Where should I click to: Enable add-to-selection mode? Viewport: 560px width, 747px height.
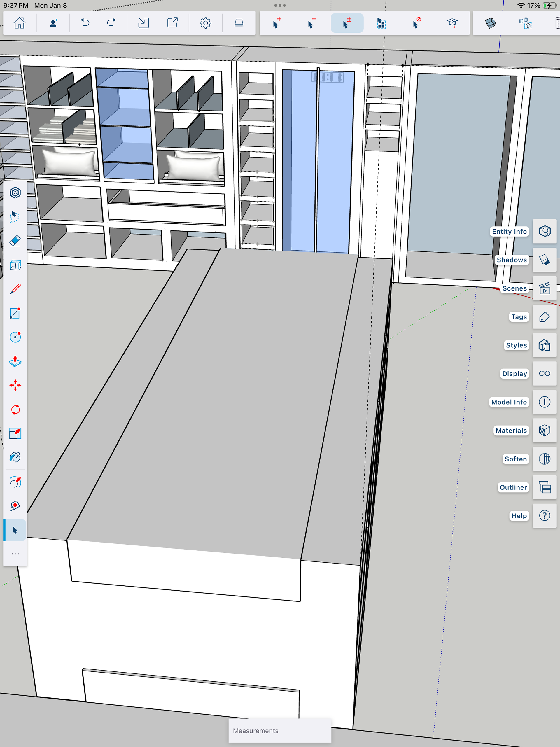coord(276,23)
